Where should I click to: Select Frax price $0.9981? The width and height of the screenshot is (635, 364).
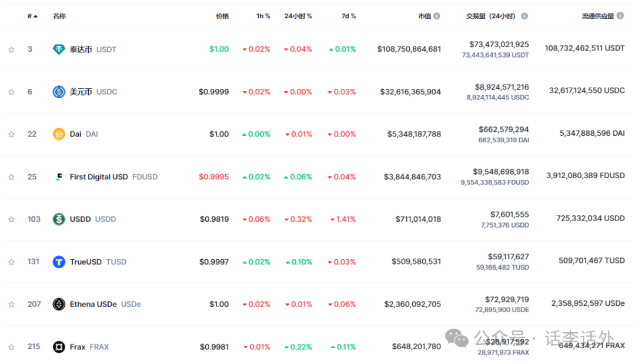(x=214, y=347)
